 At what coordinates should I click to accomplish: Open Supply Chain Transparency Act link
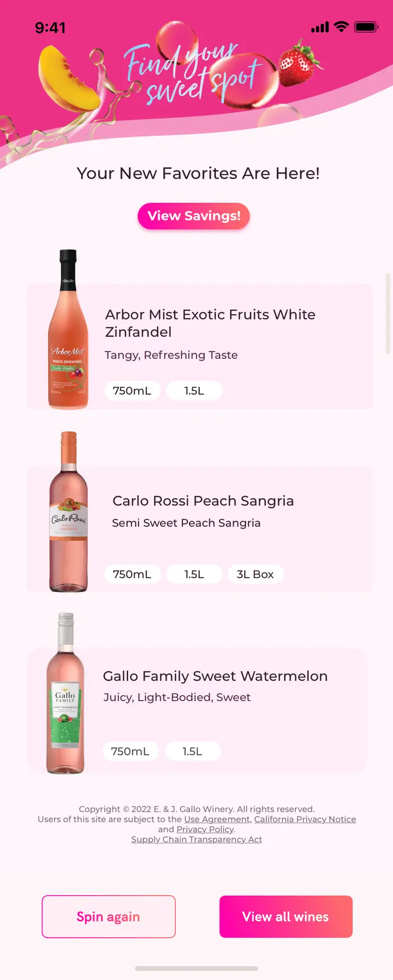[197, 840]
